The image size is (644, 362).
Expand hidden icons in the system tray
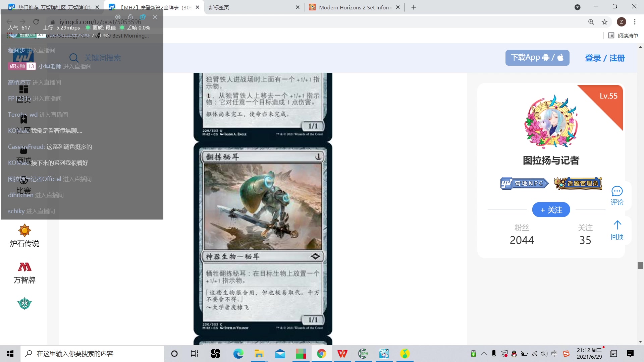coord(484,354)
